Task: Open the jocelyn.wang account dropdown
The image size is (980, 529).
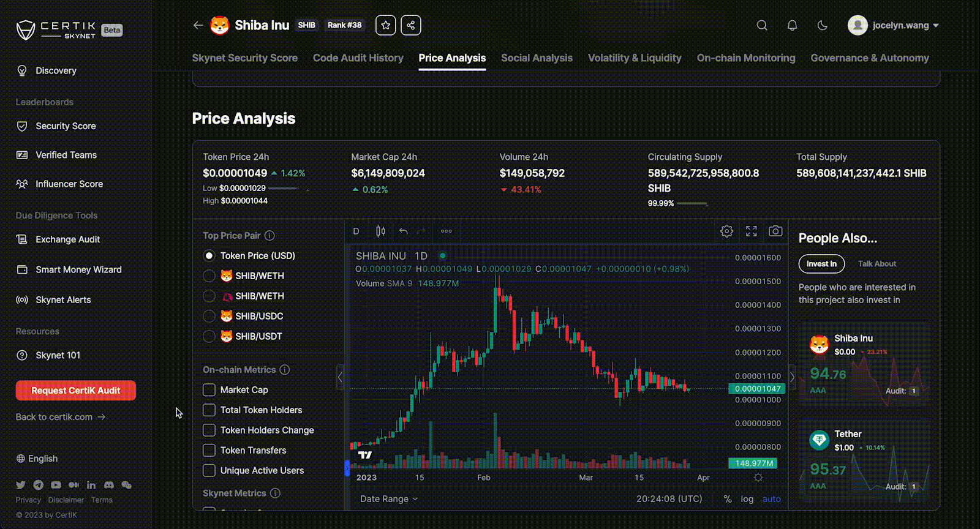Action: pos(894,25)
